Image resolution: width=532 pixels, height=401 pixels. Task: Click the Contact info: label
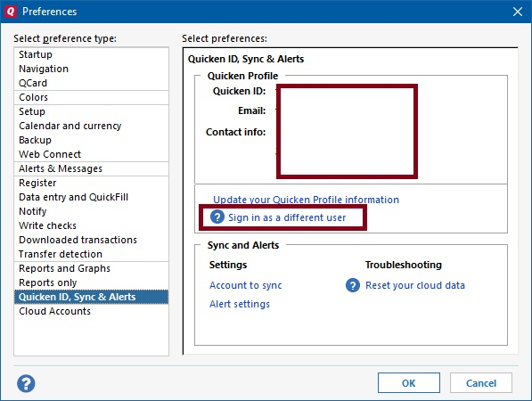235,132
